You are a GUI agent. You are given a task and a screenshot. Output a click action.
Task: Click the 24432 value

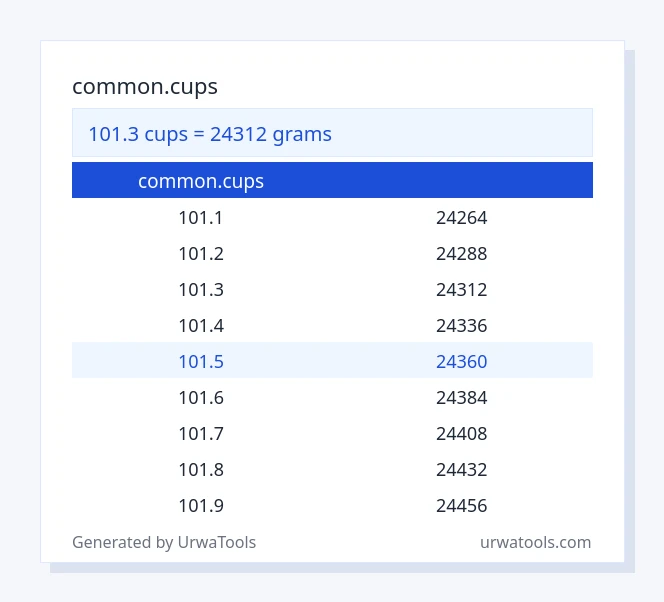462,469
